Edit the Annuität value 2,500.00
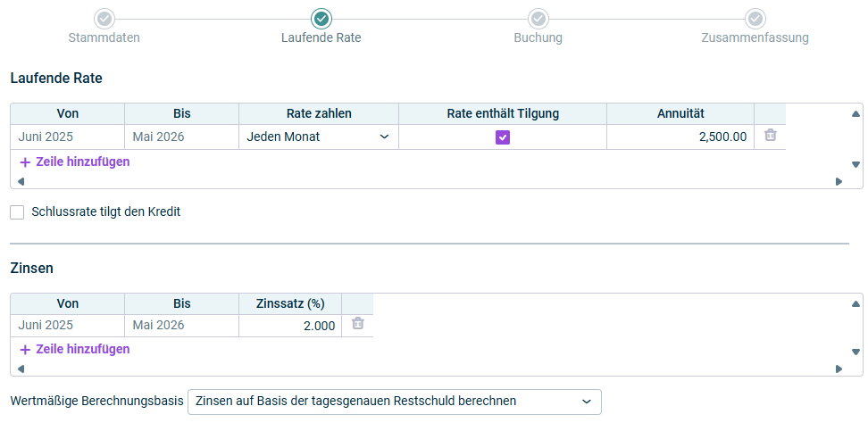Image resolution: width=868 pixels, height=431 pixels. (680, 137)
